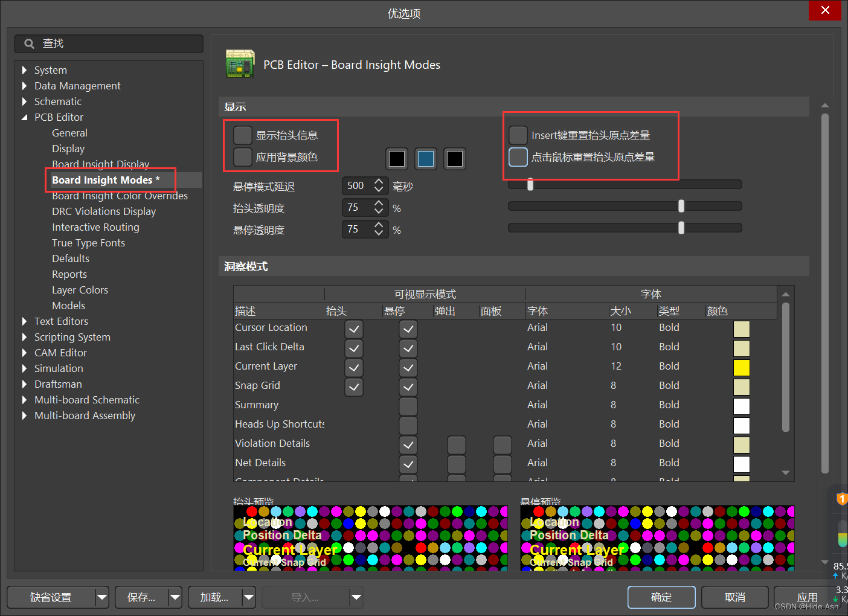
Task: Open Models page
Action: tap(68, 306)
